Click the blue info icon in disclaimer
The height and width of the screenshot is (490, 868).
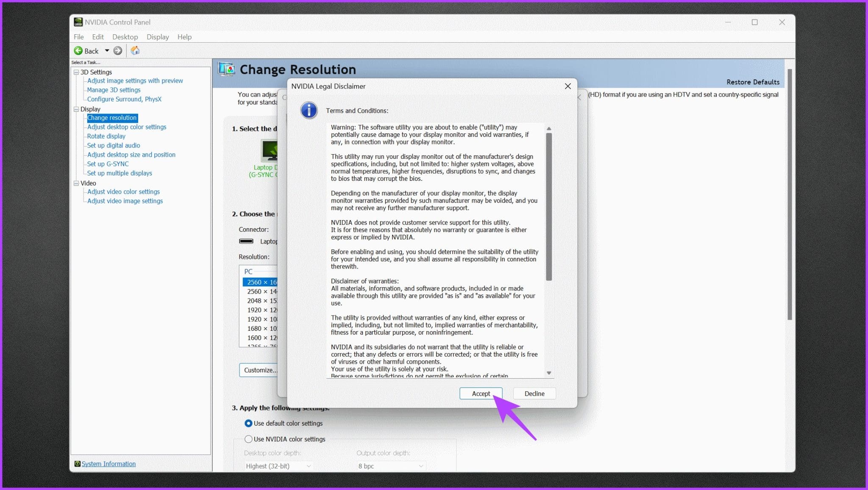309,111
